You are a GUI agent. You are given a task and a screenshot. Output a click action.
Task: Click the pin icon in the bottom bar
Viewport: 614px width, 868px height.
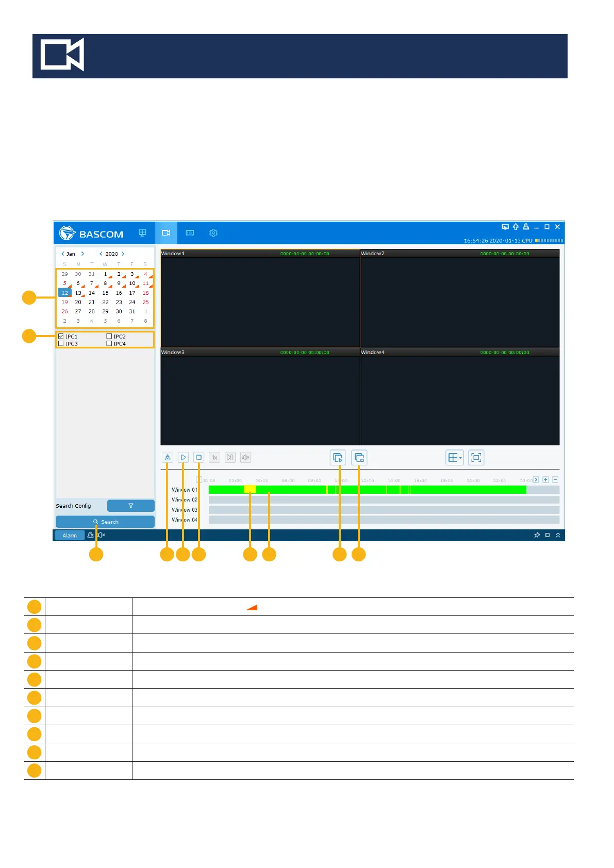coord(537,535)
